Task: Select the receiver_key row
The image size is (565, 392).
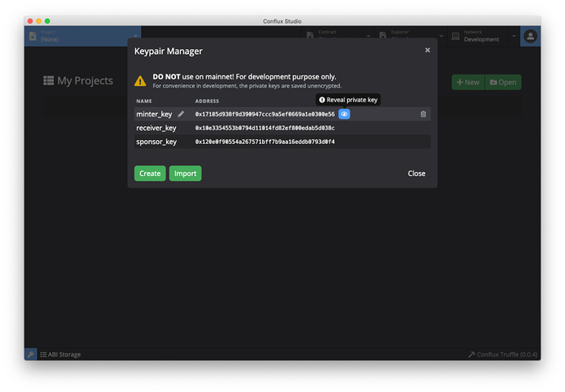Action: point(156,128)
